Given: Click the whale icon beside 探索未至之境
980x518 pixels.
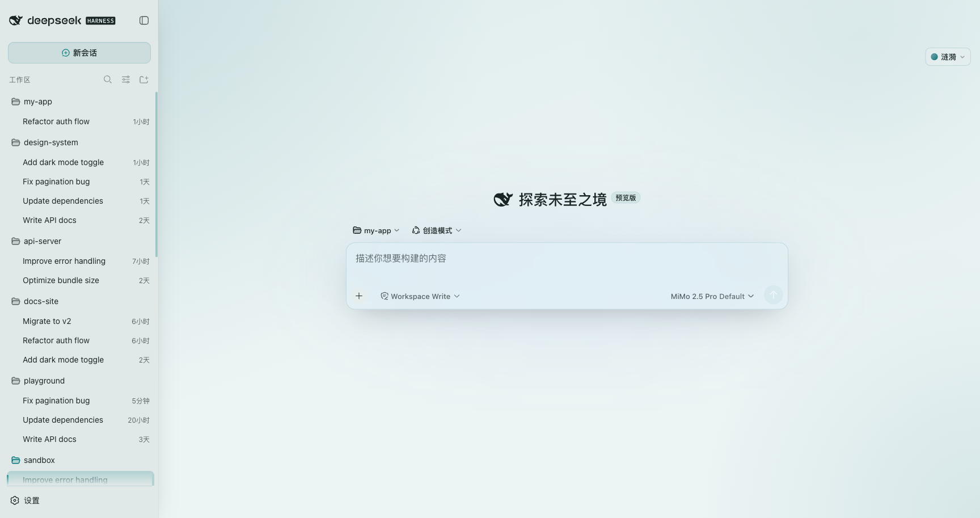Looking at the screenshot, I should 503,200.
